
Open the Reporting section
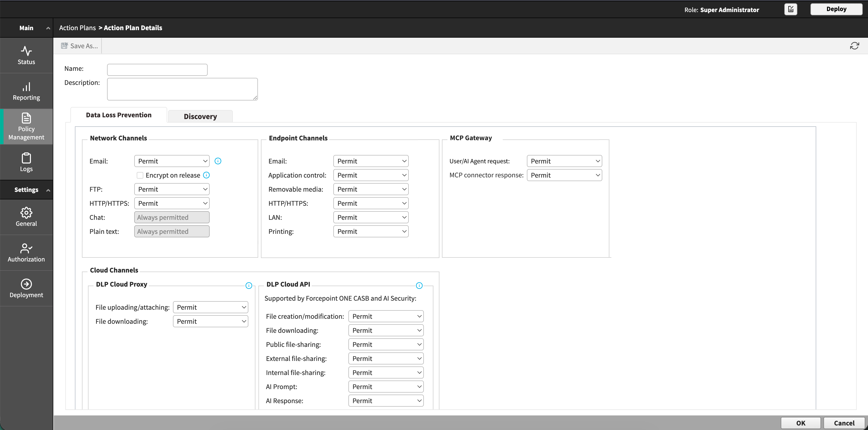[26, 91]
